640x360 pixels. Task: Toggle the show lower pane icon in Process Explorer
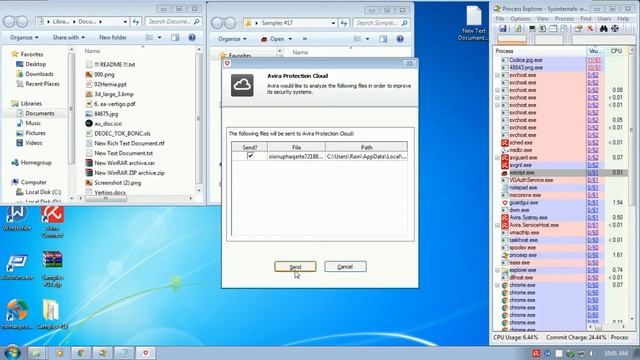pyautogui.click(x=553, y=29)
